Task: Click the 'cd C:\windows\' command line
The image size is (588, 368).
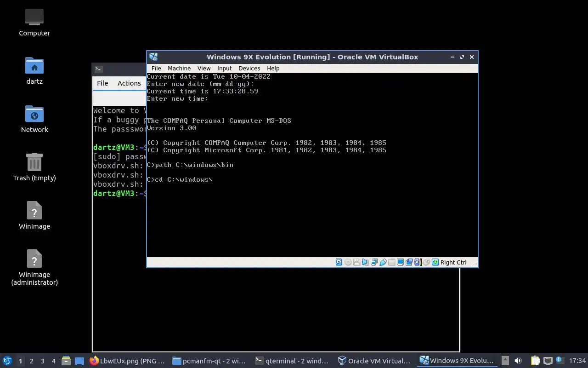Action: (180, 179)
